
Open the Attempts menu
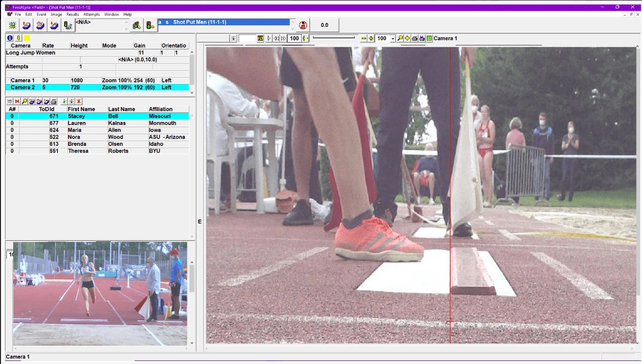coord(91,14)
